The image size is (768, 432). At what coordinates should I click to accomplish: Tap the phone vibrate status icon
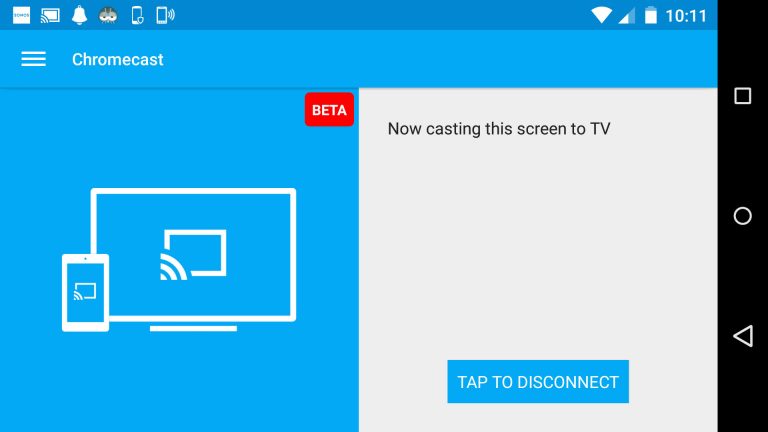(165, 16)
